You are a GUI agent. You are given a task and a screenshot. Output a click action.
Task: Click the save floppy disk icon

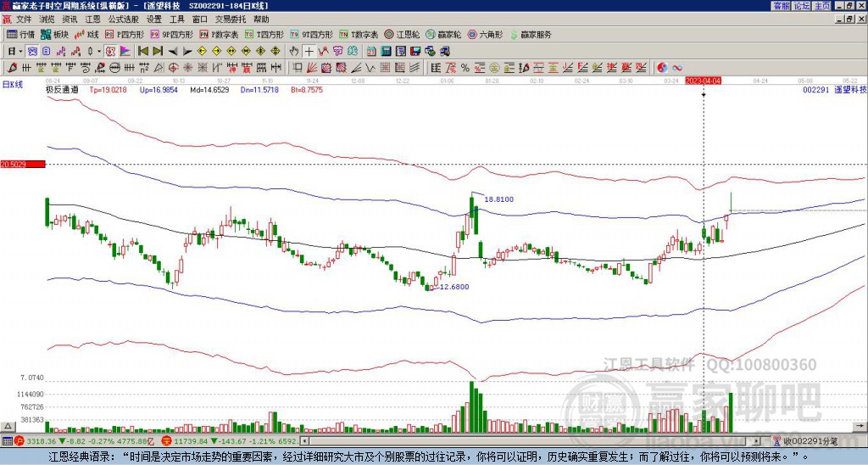415,52
